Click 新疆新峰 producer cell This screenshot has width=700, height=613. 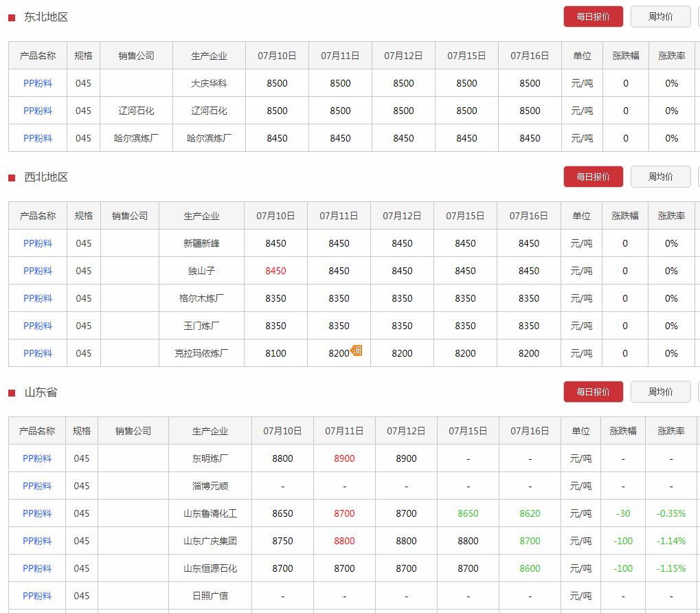(201, 243)
